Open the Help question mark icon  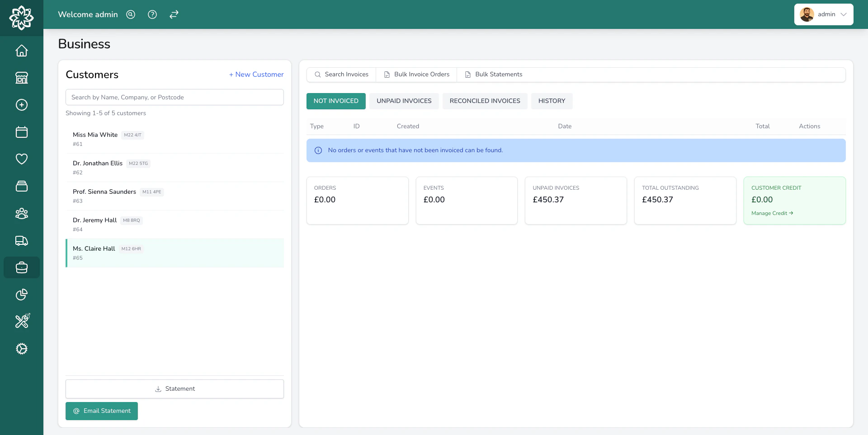152,14
